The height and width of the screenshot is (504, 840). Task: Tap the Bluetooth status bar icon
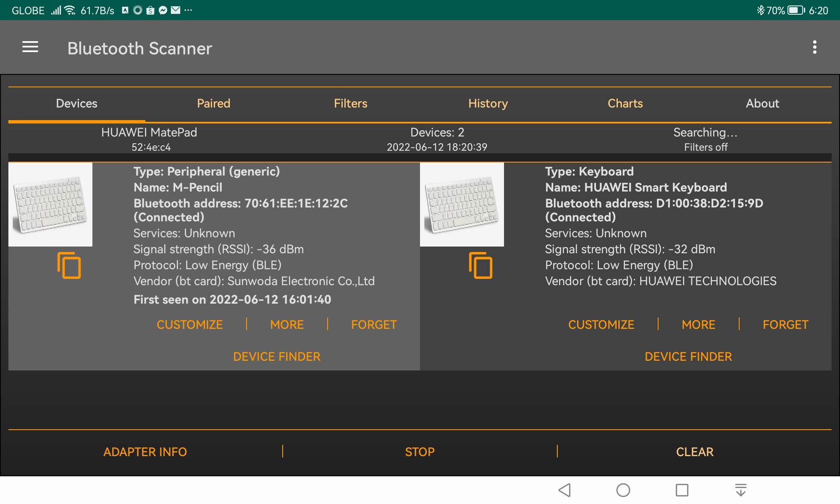[761, 10]
